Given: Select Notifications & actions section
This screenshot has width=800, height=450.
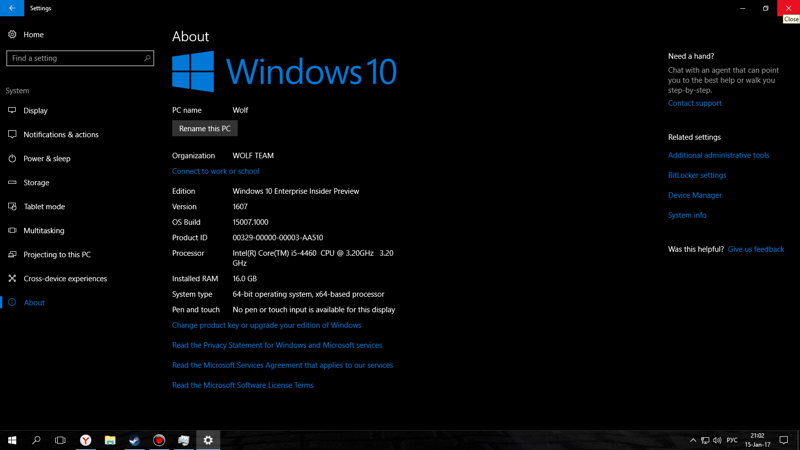Looking at the screenshot, I should click(x=61, y=134).
